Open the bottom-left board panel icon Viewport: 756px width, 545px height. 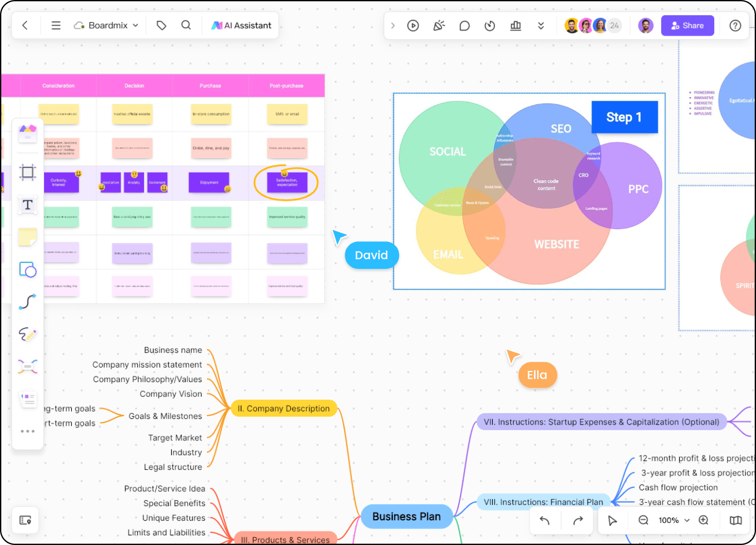(x=25, y=520)
